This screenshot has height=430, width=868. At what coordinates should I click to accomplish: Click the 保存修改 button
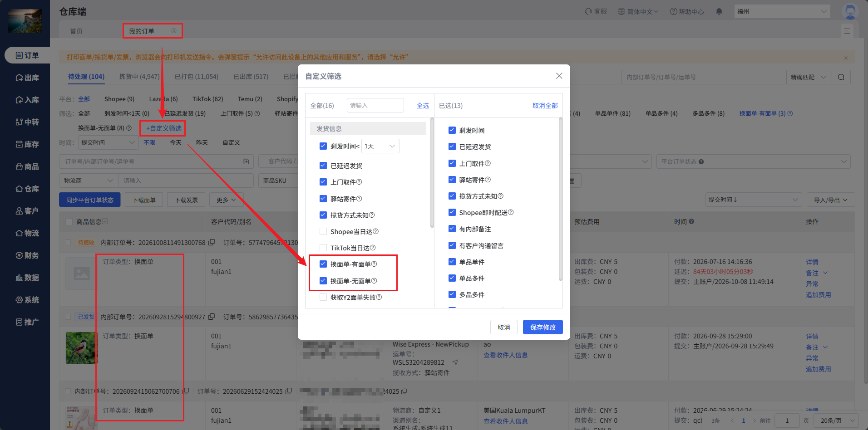tap(543, 327)
